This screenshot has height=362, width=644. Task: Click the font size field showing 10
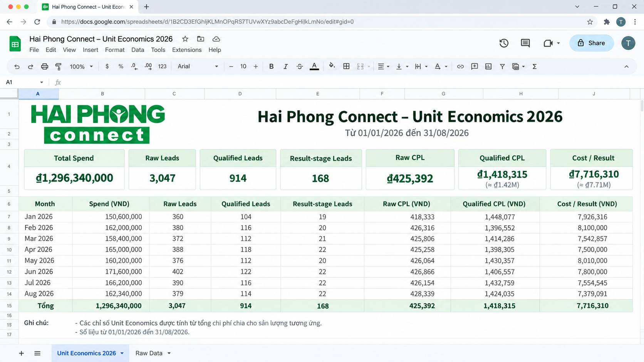pos(243,67)
